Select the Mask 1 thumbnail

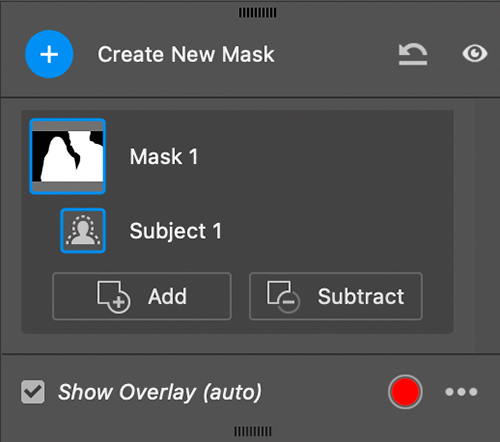pos(68,156)
